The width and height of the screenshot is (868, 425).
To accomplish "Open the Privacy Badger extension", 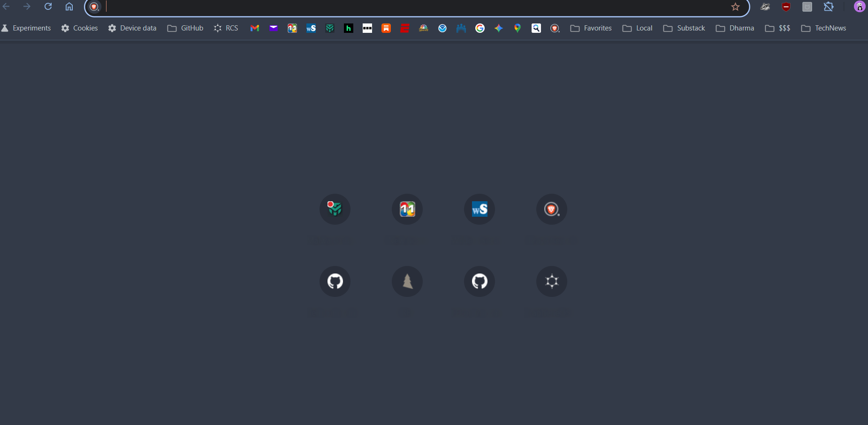I will point(765,7).
